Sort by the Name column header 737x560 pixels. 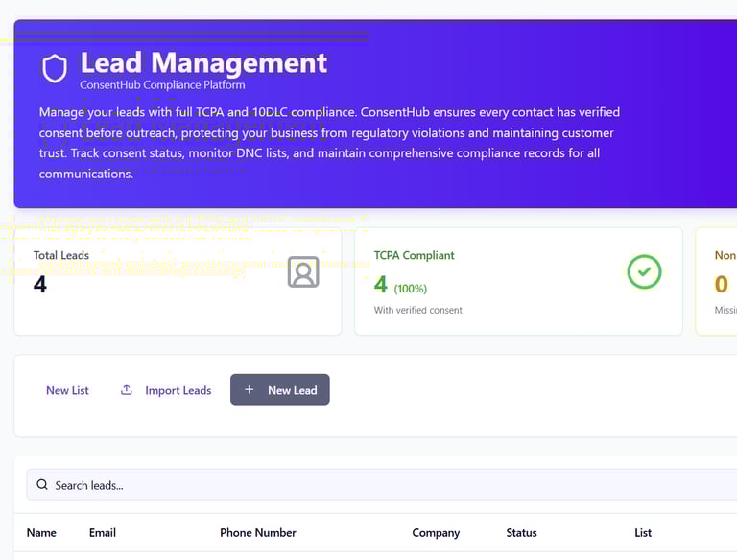pos(41,533)
